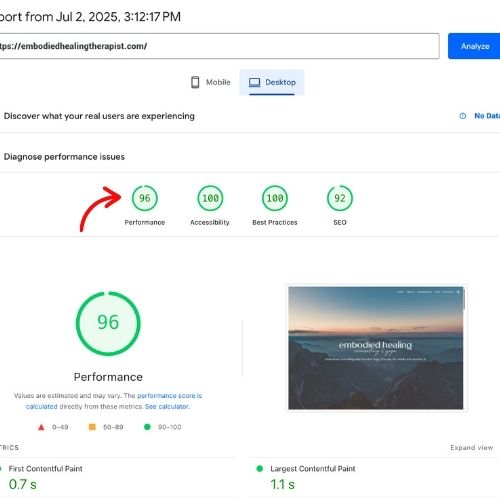Click the Largest Contentful Paint metric label

click(313, 469)
